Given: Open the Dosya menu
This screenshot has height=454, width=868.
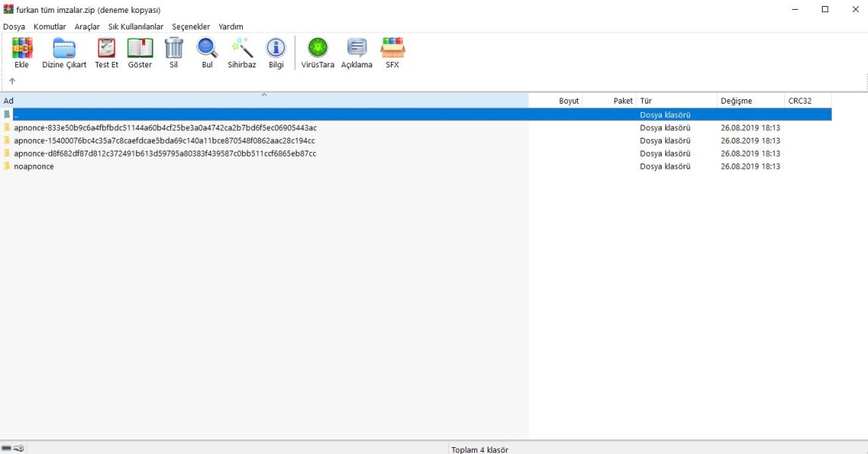Looking at the screenshot, I should (14, 26).
